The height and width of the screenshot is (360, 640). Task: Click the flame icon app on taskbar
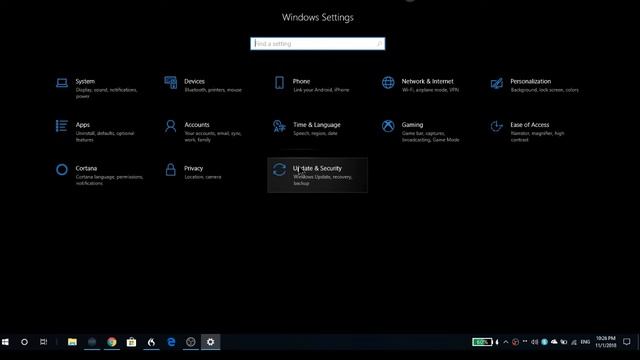(x=151, y=342)
